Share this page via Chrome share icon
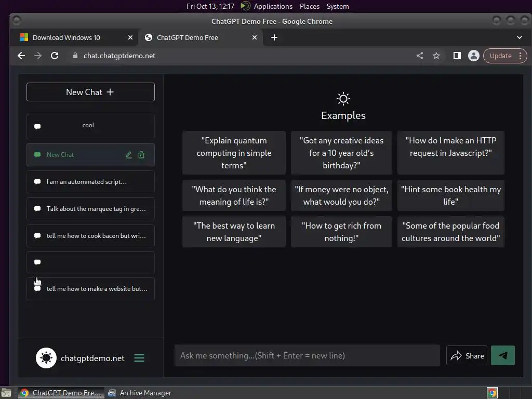The width and height of the screenshot is (532, 399). coord(420,56)
